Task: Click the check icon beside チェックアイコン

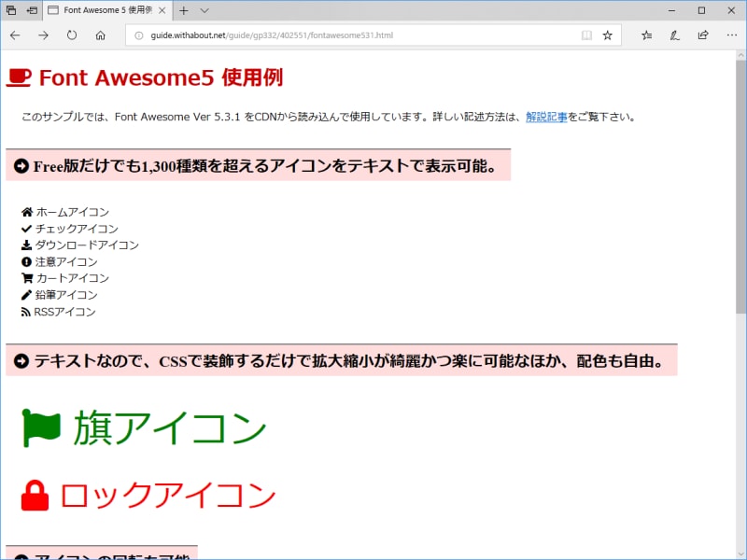Action: pyautogui.click(x=25, y=229)
